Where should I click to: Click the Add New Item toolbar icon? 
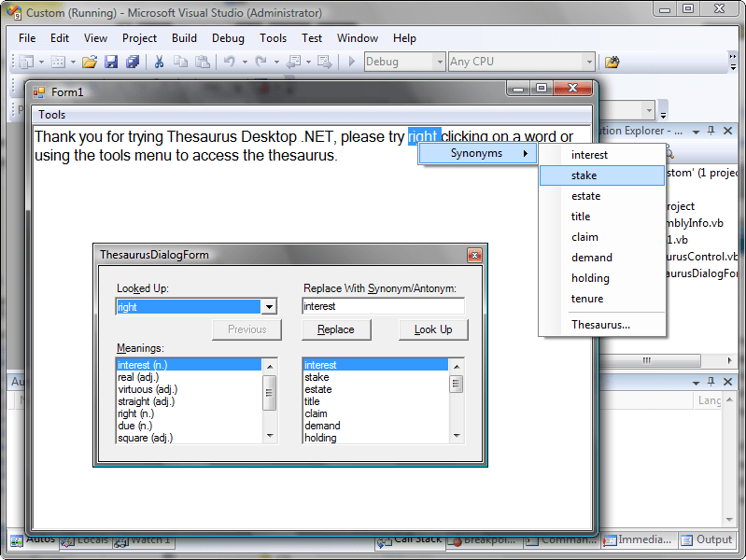pyautogui.click(x=58, y=62)
